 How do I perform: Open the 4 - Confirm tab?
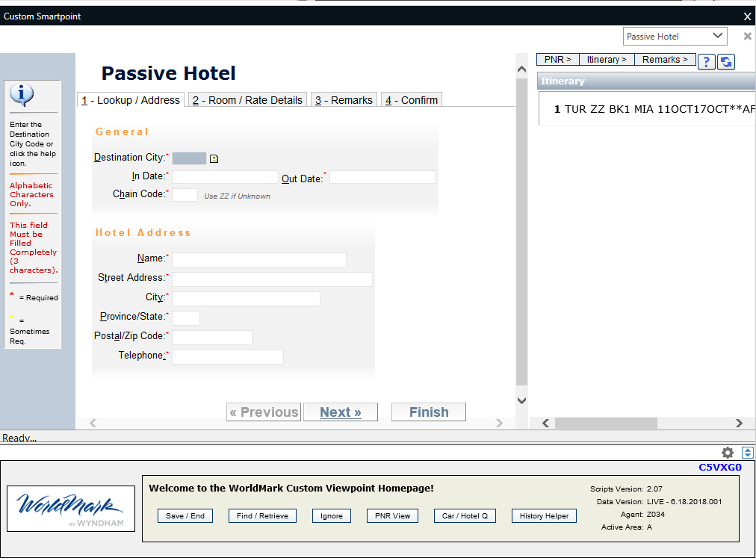(x=411, y=99)
